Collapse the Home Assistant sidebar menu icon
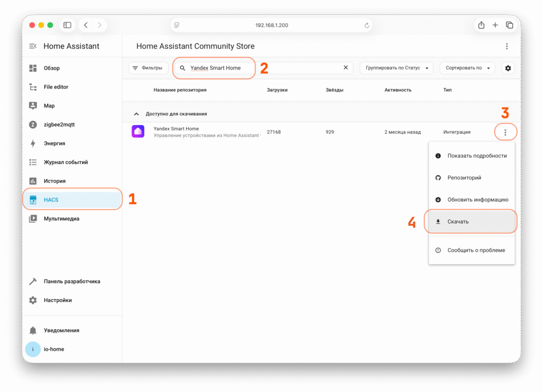The width and height of the screenshot is (543, 392). tap(33, 46)
